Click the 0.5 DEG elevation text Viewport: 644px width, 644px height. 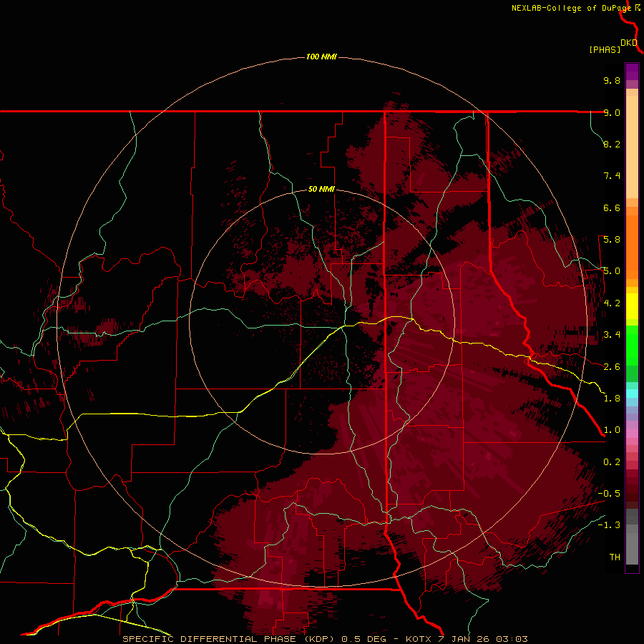(x=364, y=639)
